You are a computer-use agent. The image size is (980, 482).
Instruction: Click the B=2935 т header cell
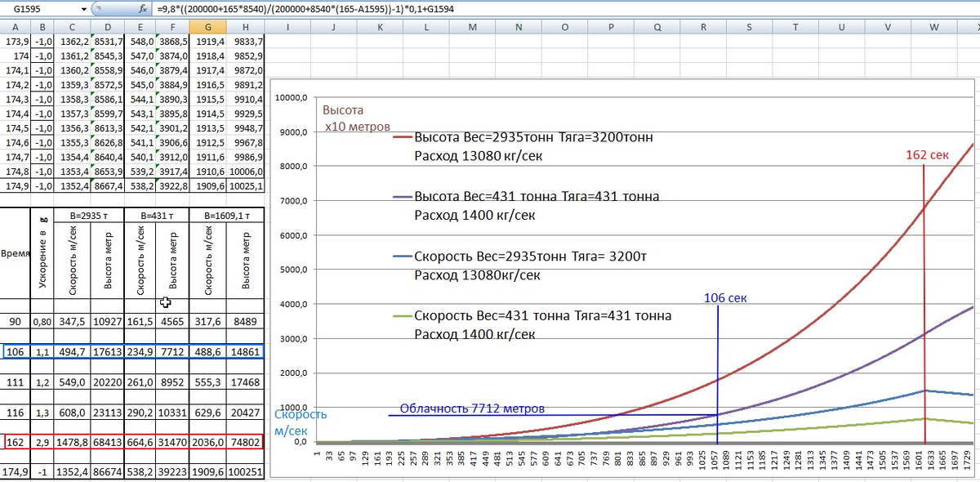click(90, 215)
